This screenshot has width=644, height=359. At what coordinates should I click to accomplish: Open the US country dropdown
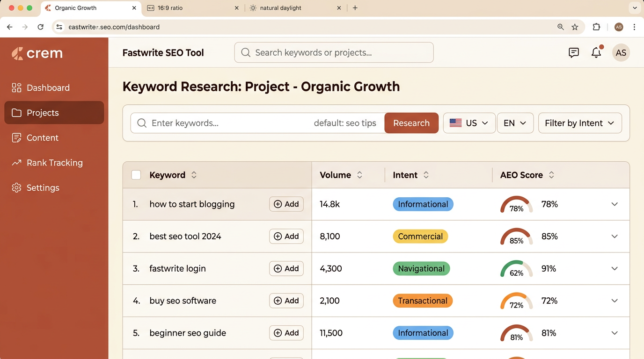click(x=469, y=123)
